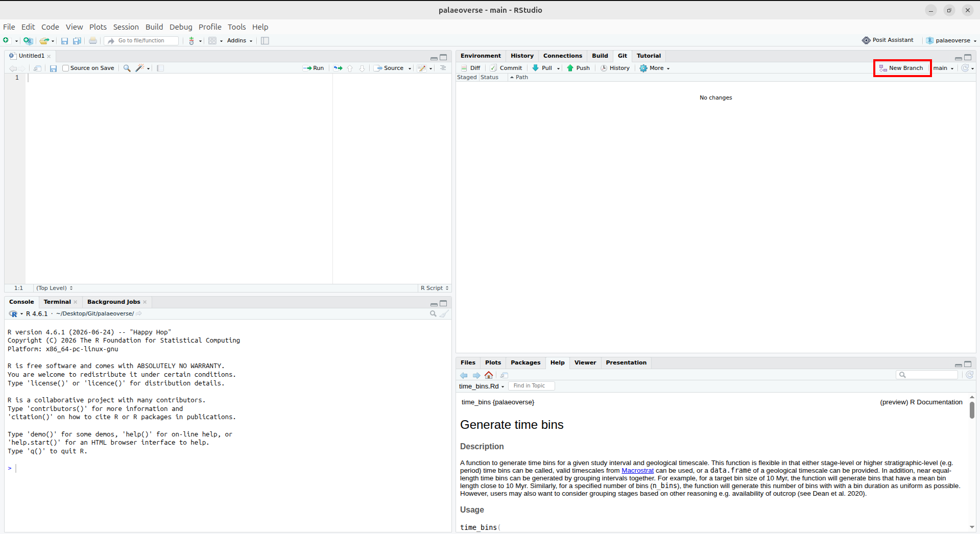
Task: Enable the Source on Save checkbox
Action: [65, 68]
